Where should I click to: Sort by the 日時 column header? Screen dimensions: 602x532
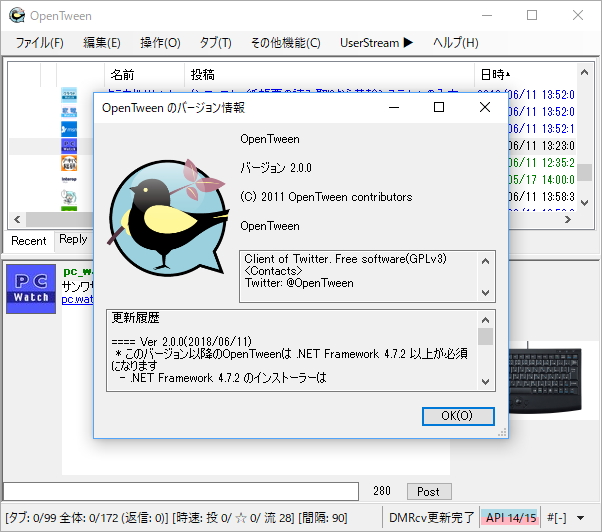[x=525, y=74]
